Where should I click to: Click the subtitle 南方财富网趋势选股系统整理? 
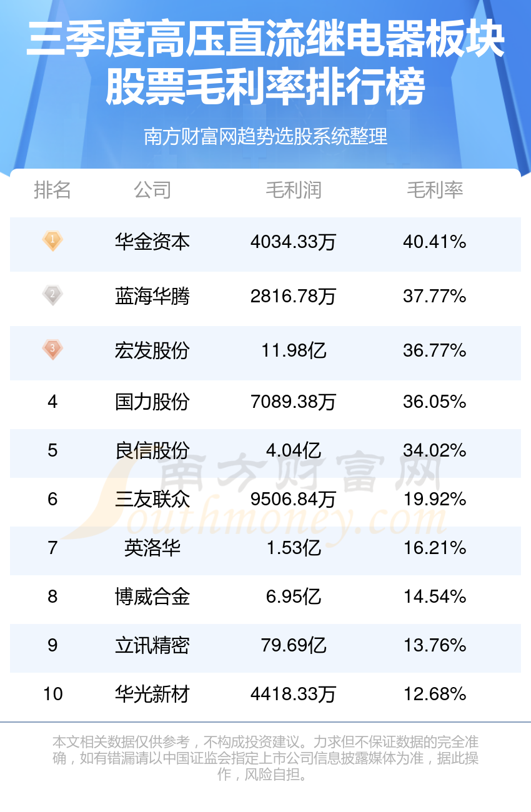(265, 136)
